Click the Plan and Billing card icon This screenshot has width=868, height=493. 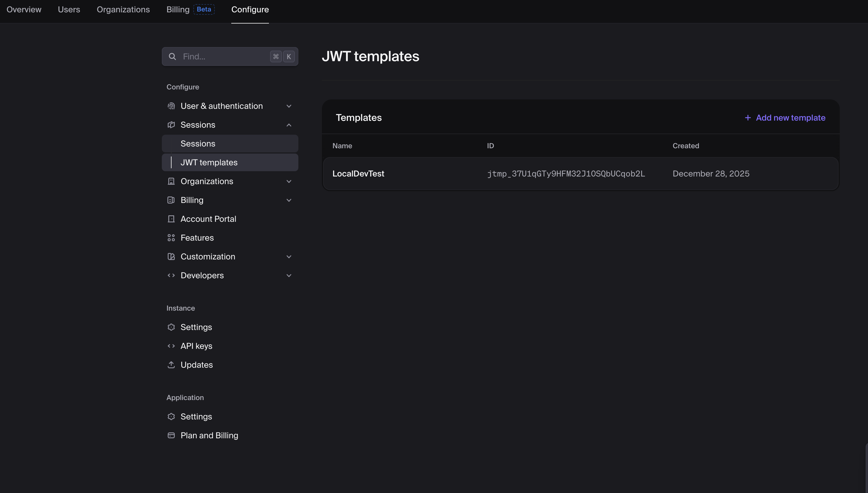pyautogui.click(x=171, y=435)
